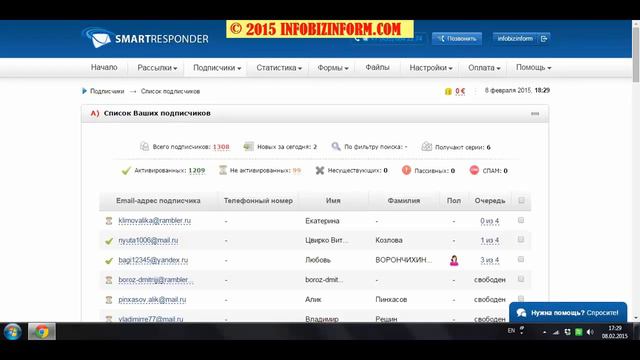Toggle the select-all checkbox in table header
640x360 pixels.
521,200
